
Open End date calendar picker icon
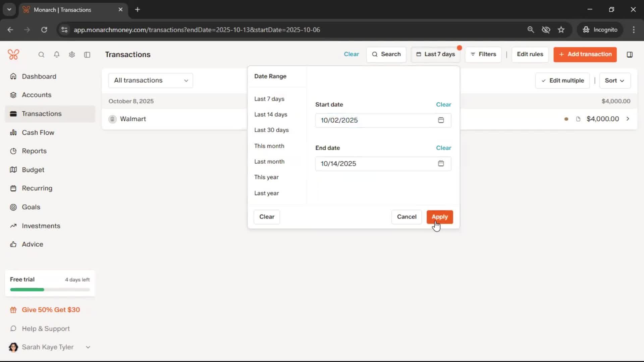pyautogui.click(x=441, y=164)
